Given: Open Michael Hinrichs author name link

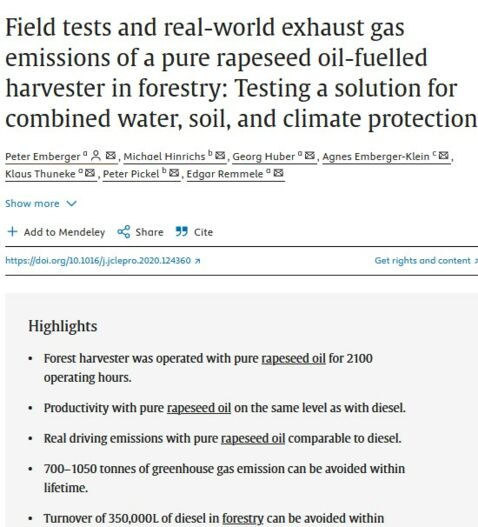Looking at the screenshot, I should tap(164, 156).
